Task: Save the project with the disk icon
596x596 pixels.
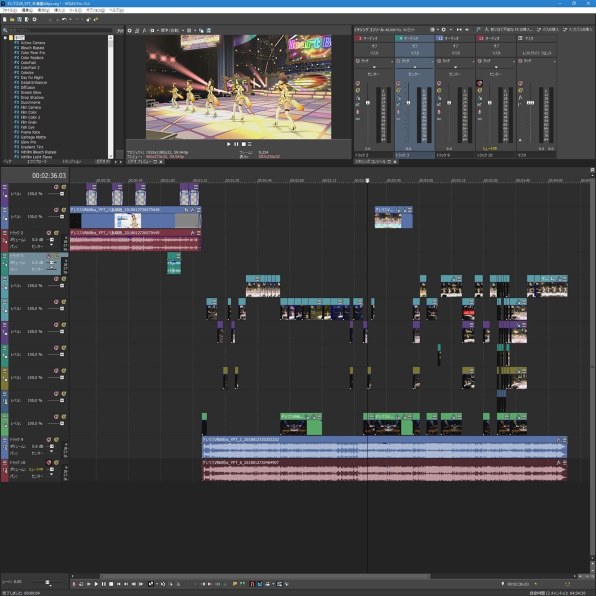Action: [19, 19]
